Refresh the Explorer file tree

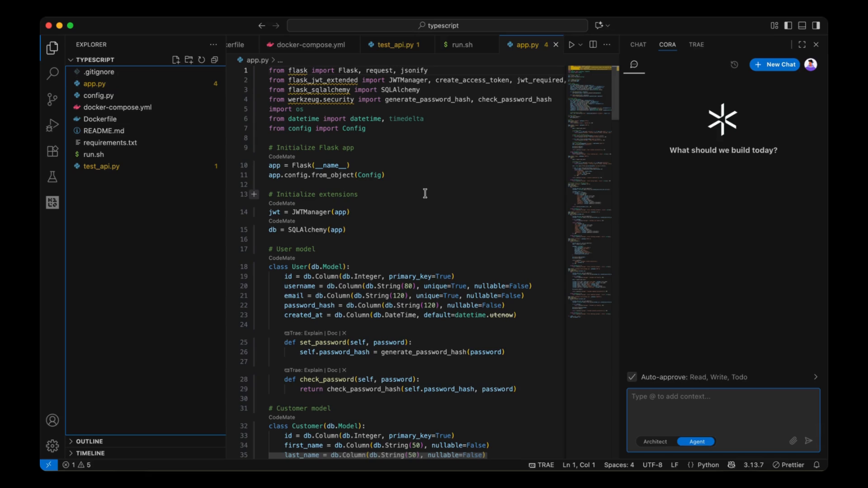[202, 59]
